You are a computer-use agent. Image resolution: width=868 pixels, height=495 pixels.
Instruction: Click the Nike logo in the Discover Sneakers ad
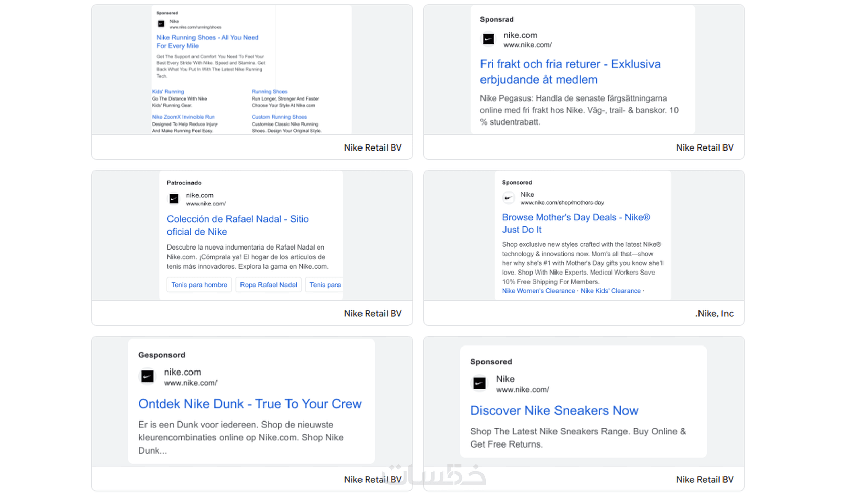[479, 383]
